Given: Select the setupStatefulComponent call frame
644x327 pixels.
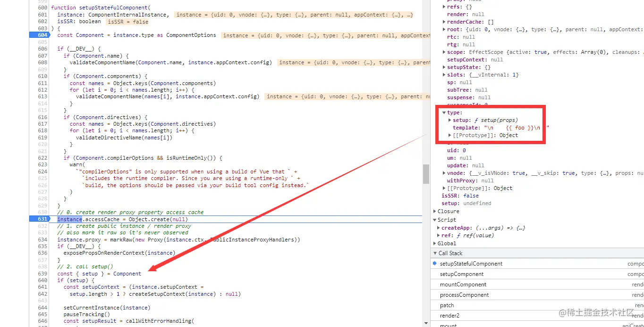Looking at the screenshot, I should 537,264.
